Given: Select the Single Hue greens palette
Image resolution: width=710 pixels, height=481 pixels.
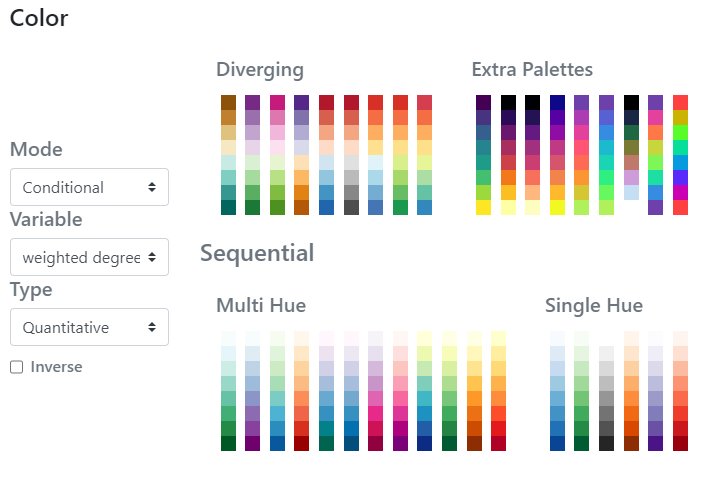Looking at the screenshot, I should click(581, 391).
